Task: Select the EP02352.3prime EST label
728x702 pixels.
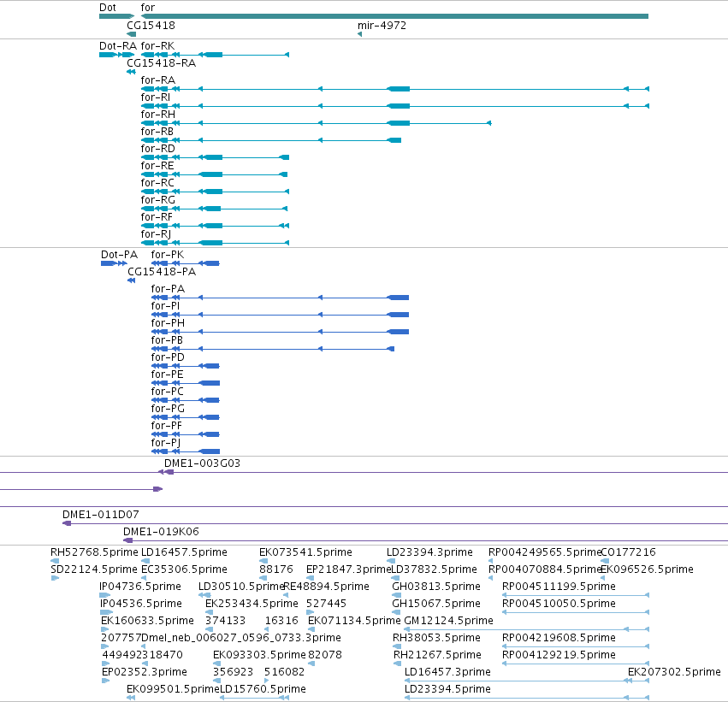Action: point(145,673)
